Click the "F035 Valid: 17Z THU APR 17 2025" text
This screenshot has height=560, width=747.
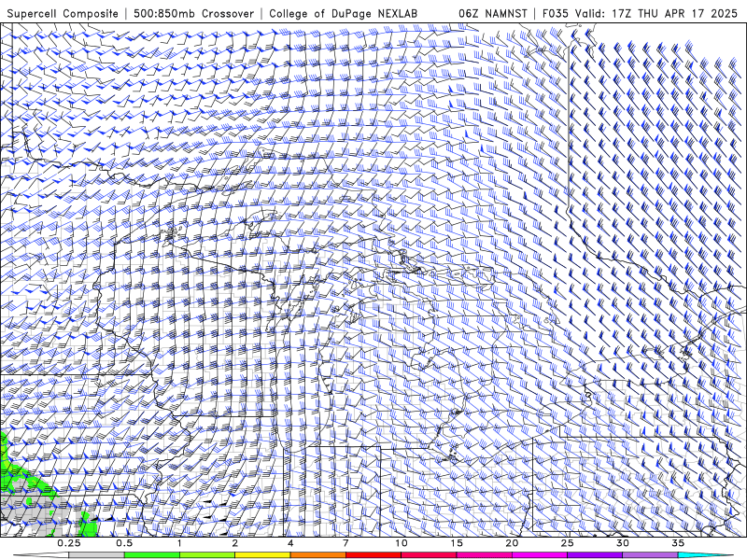[640, 14]
